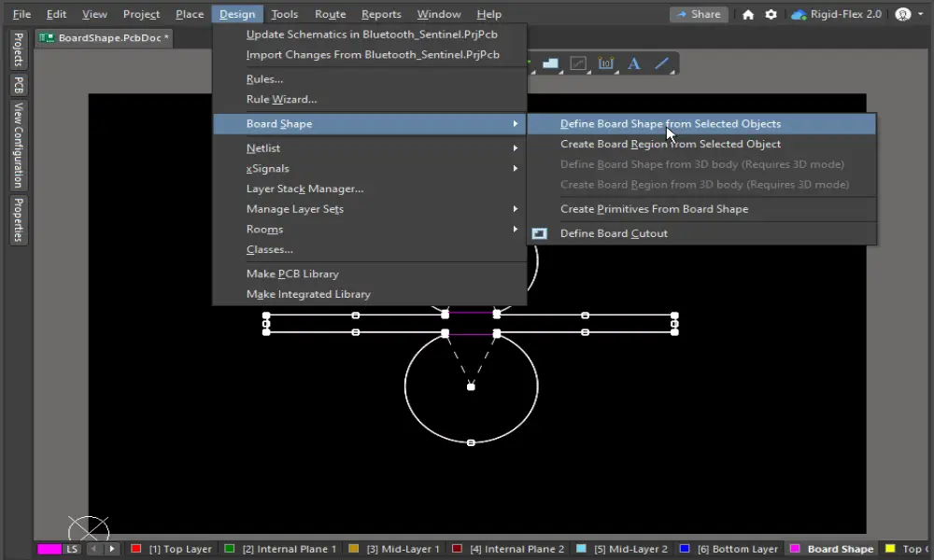Screen dimensions: 934x560
Task: Click the Rigid-Flex 2.0 cloud workspace icon
Action: pyautogui.click(x=799, y=14)
